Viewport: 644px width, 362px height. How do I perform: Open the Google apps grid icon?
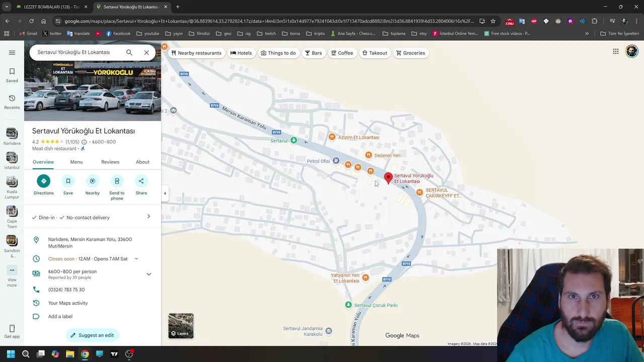[615, 51]
